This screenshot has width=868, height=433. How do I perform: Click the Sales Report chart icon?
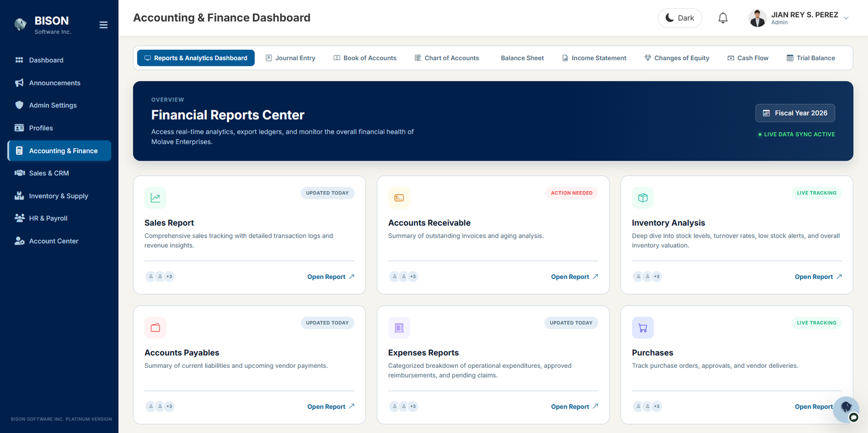(x=155, y=198)
